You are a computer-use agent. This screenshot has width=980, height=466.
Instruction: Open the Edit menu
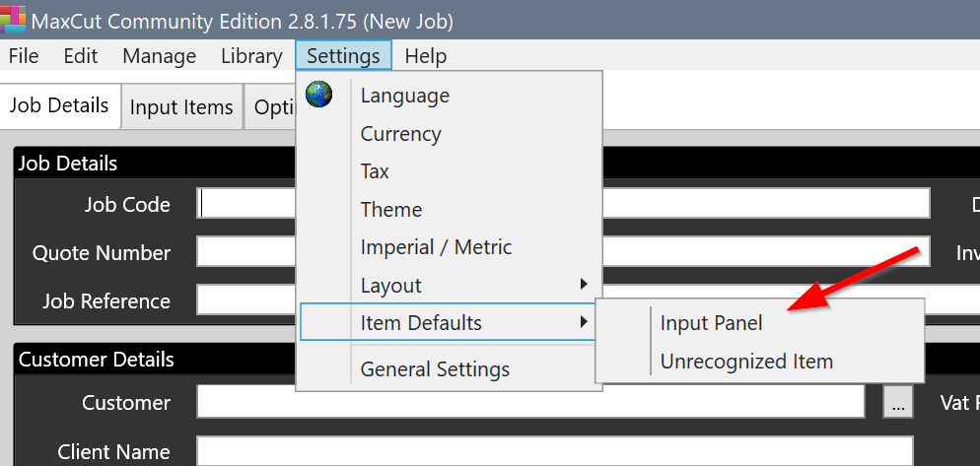click(x=81, y=56)
